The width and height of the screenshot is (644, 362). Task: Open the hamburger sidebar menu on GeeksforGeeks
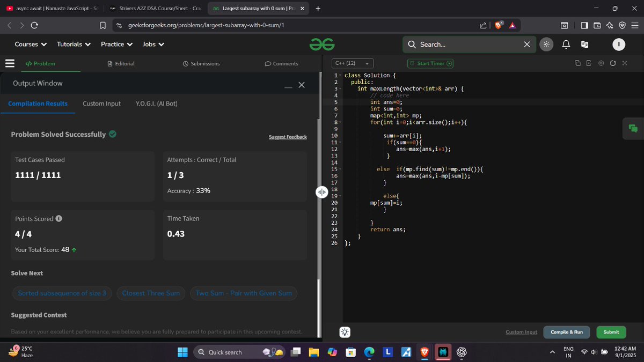tap(9, 63)
